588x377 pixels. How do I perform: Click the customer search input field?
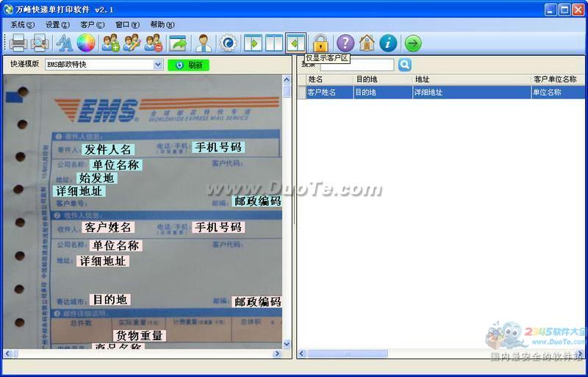tap(357, 65)
